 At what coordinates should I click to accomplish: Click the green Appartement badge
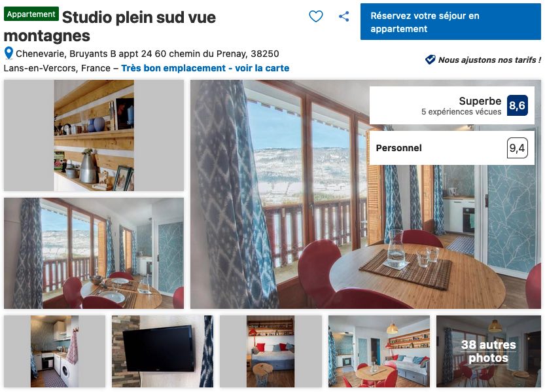(31, 14)
